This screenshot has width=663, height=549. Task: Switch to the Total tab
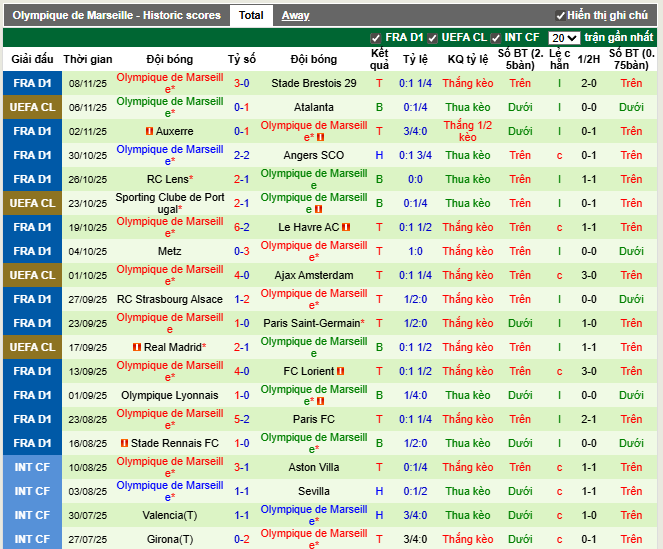(251, 16)
